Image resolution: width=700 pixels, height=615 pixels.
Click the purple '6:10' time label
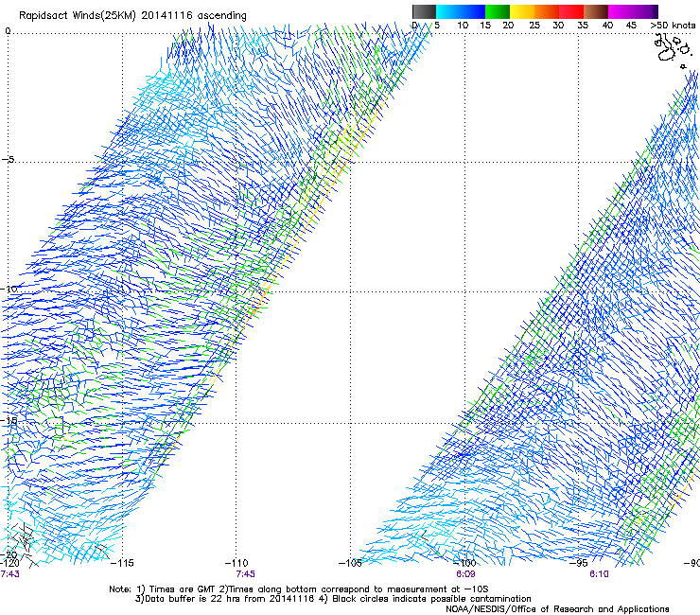[x=599, y=574]
